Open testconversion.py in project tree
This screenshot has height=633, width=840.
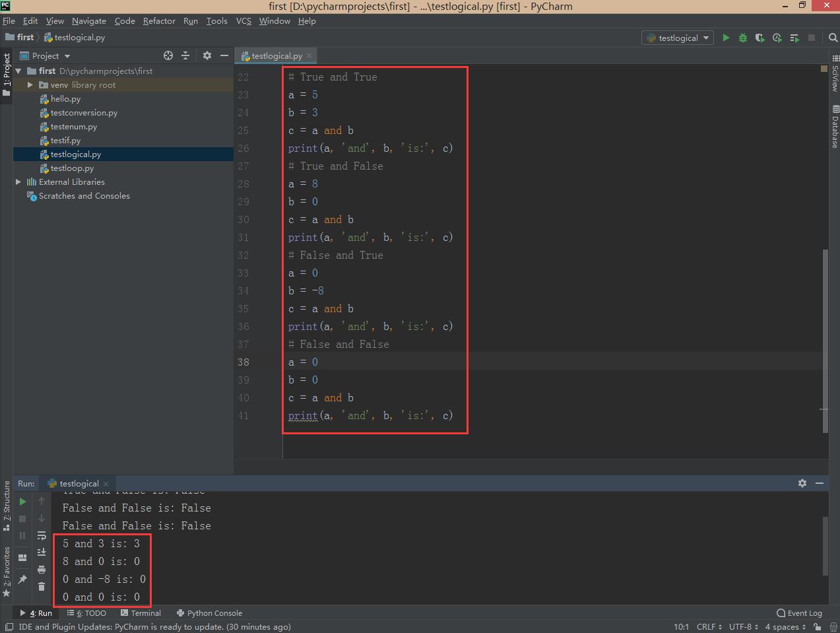pyautogui.click(x=84, y=112)
